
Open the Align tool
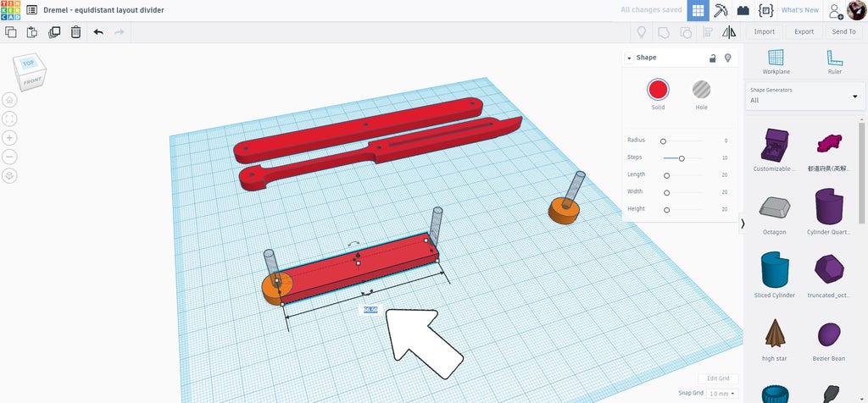(707, 32)
